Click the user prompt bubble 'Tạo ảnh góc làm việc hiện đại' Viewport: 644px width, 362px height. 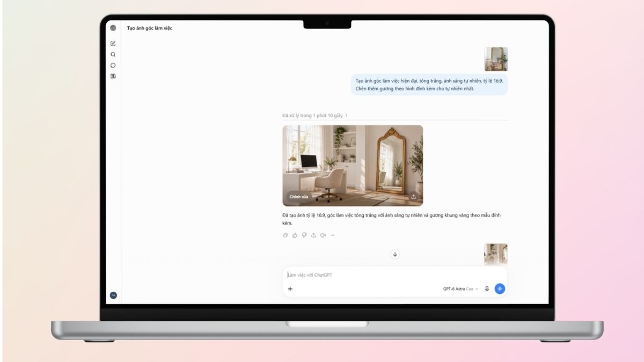point(429,85)
